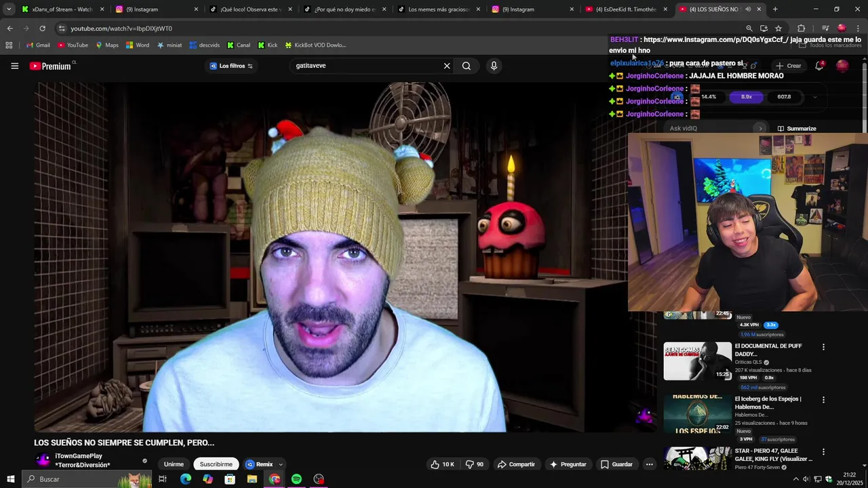Open Chrome zoom magnifier in address bar
The height and width of the screenshot is (488, 868).
tap(749, 28)
